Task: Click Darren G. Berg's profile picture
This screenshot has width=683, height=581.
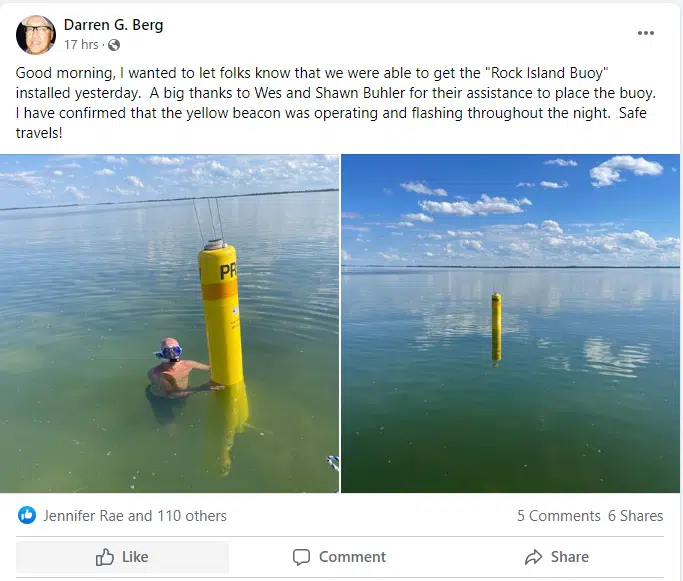Action: point(36,35)
